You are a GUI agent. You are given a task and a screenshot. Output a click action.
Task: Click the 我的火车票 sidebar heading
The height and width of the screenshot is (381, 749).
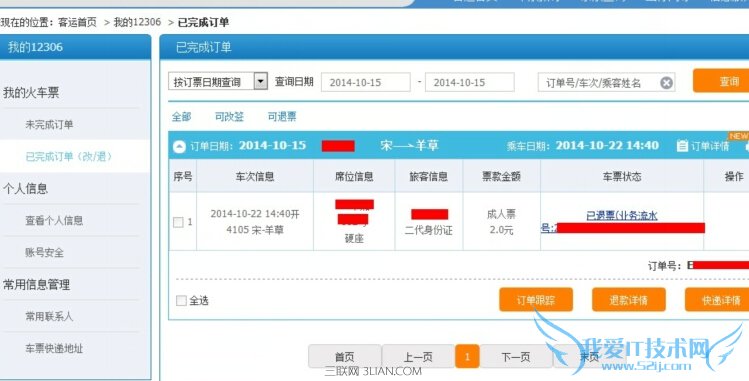31,93
